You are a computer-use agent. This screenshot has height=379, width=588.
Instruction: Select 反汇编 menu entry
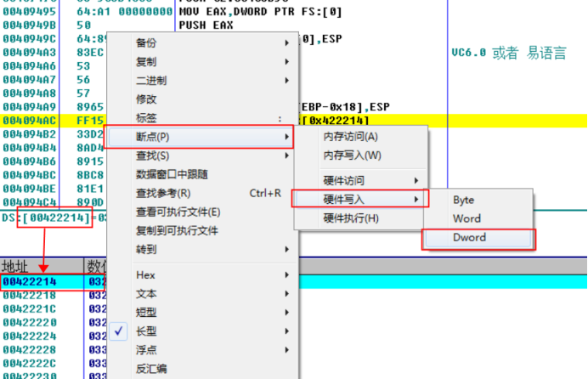pyautogui.click(x=202, y=369)
